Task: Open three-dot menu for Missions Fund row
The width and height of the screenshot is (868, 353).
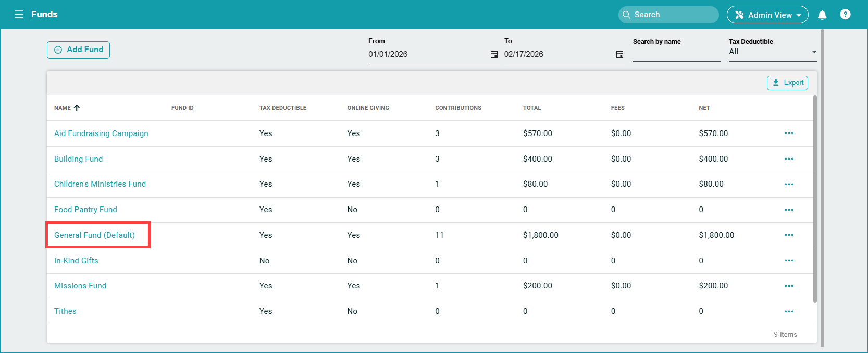Action: (789, 286)
